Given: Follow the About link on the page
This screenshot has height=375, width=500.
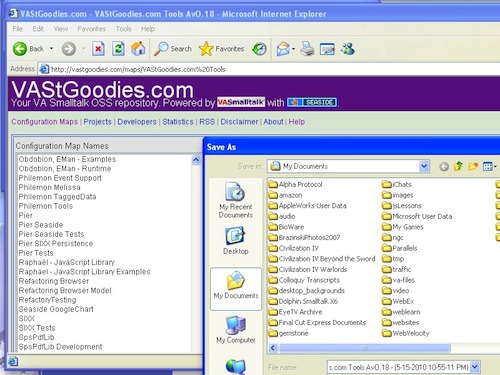Looking at the screenshot, I should point(273,122).
